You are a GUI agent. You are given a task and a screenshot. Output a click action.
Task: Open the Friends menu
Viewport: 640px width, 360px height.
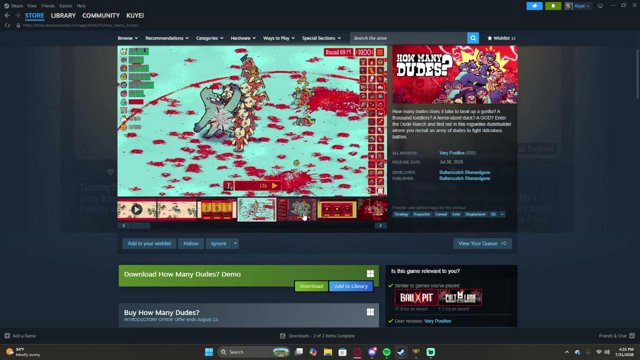pyautogui.click(x=48, y=6)
